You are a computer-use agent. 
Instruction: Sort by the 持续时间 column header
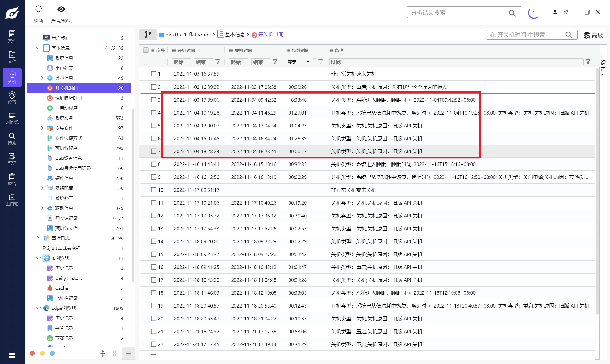300,50
